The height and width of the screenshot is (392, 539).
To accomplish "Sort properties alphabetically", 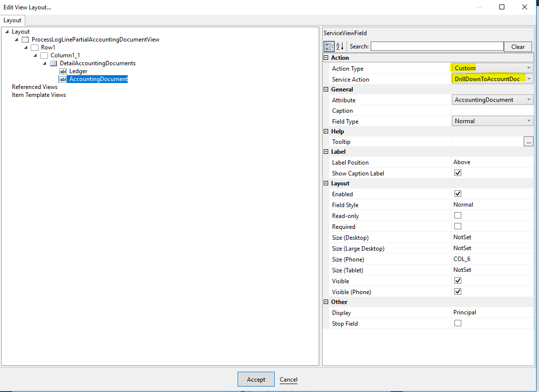I will click(x=340, y=46).
